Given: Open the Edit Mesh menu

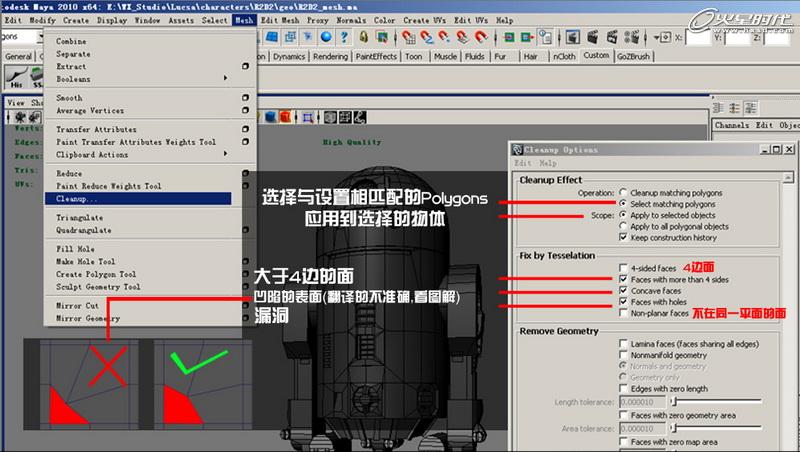Looking at the screenshot, I should pyautogui.click(x=280, y=20).
